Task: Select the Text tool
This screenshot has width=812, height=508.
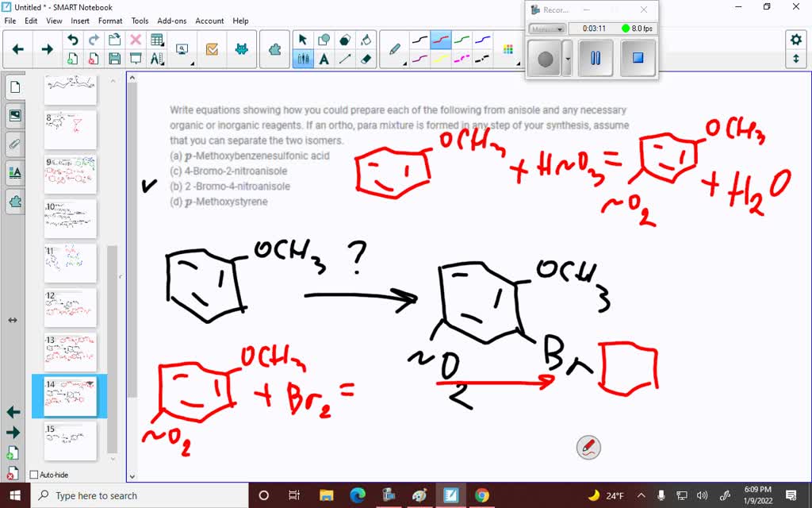Action: click(324, 60)
